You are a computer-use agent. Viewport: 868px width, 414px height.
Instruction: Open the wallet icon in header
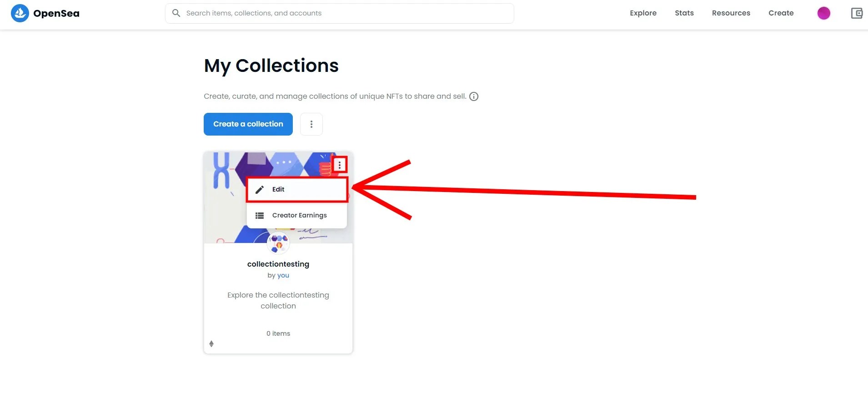pyautogui.click(x=857, y=13)
